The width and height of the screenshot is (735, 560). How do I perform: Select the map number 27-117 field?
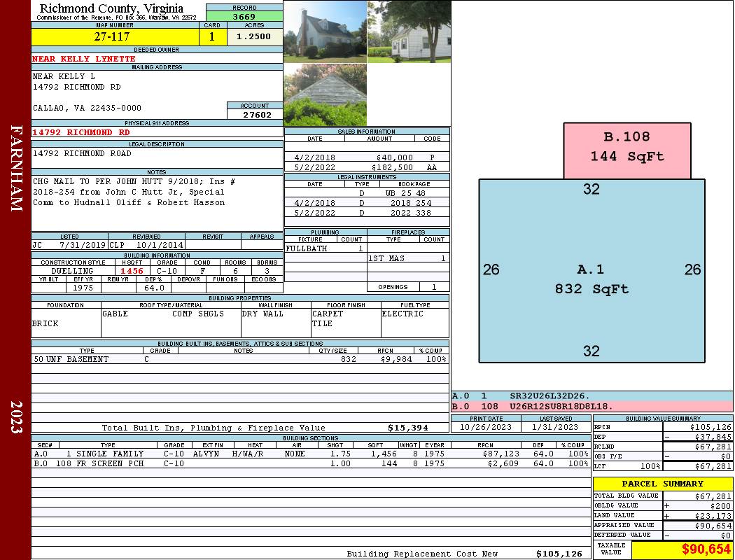pyautogui.click(x=115, y=36)
